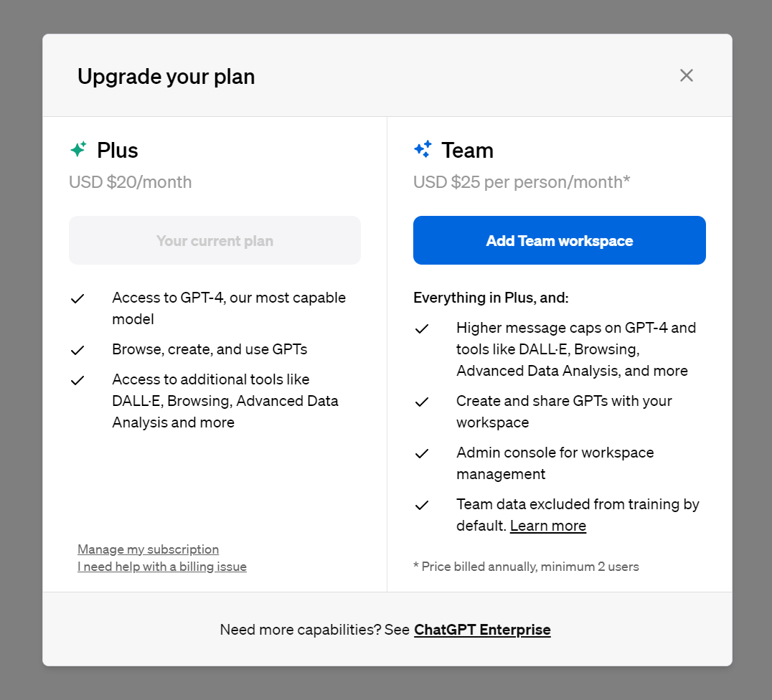772x700 pixels.
Task: Follow the Learn more link
Action: (x=548, y=526)
